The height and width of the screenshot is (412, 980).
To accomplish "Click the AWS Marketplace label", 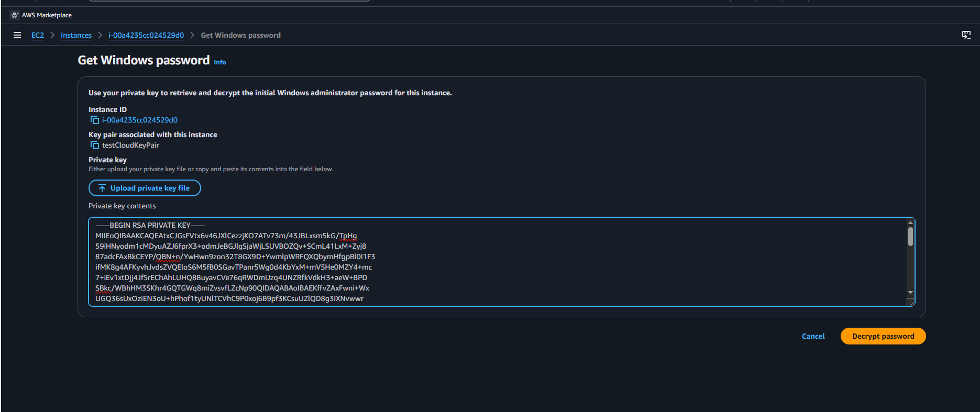I will [x=47, y=15].
